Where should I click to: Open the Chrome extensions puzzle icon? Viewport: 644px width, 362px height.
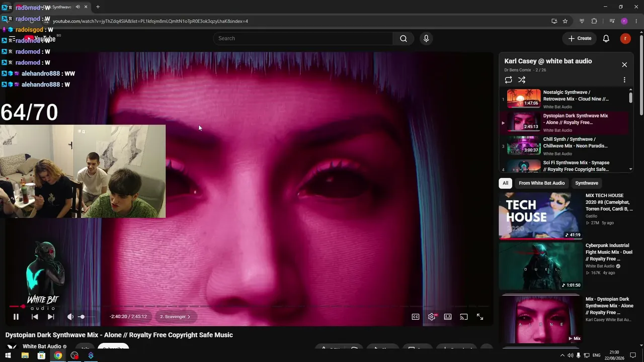pyautogui.click(x=594, y=21)
